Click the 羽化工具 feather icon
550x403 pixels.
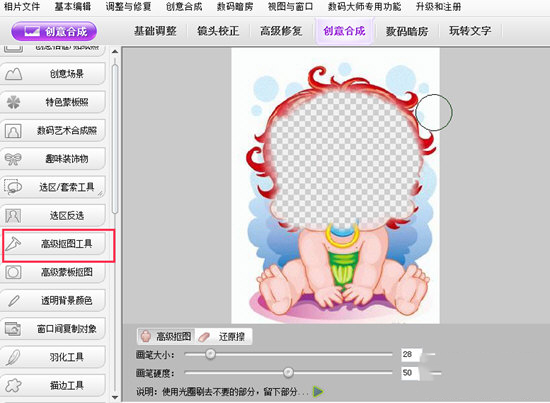[13, 357]
